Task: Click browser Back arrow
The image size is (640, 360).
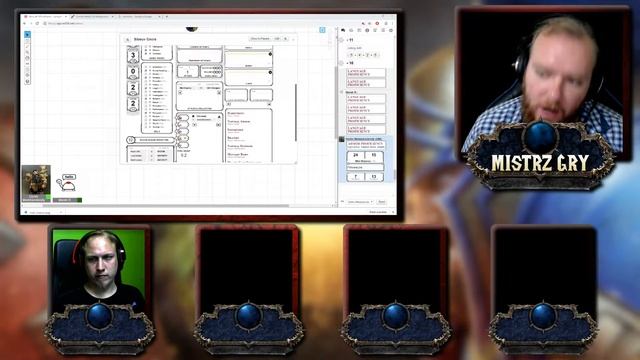Action: pyautogui.click(x=25, y=23)
